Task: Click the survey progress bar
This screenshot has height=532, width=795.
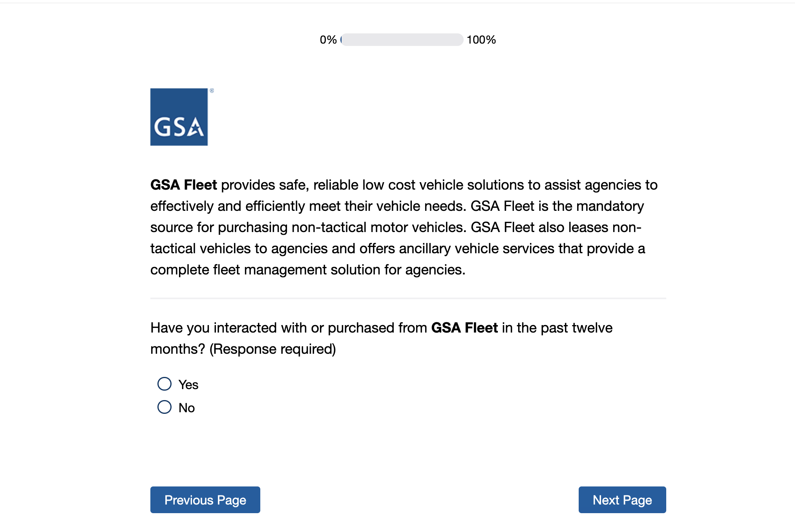Action: [x=402, y=40]
